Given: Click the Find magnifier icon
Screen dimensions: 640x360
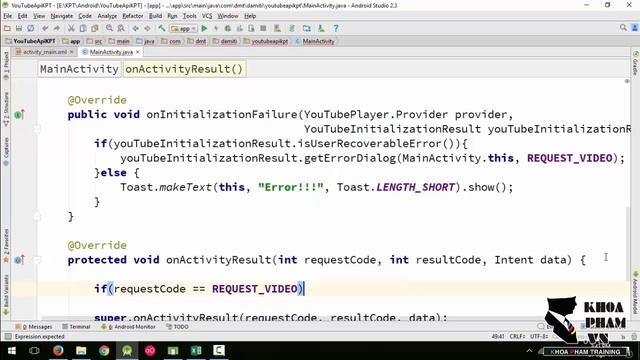Looking at the screenshot, I should 109,28.
